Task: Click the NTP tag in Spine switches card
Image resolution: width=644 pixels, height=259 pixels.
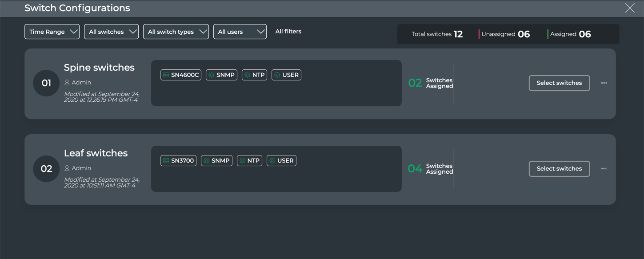Action: pos(254,75)
